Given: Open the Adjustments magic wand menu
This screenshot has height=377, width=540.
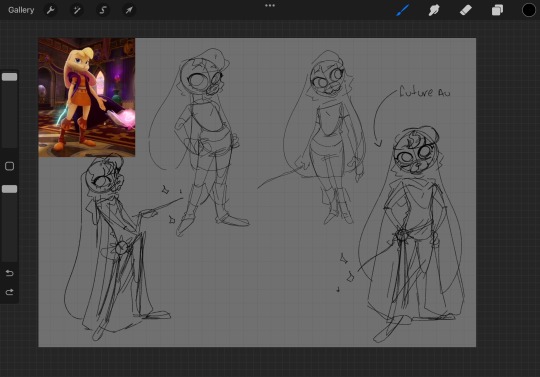Looking at the screenshot, I should [x=76, y=10].
